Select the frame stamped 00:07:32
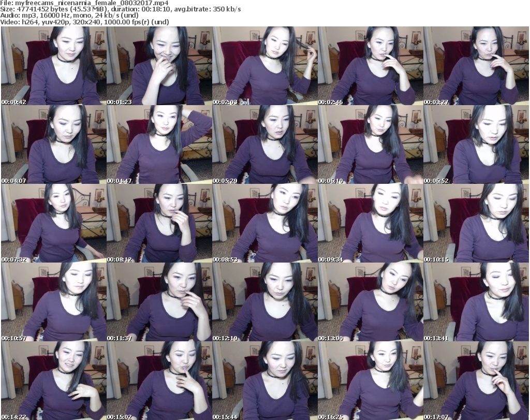 pos(54,223)
